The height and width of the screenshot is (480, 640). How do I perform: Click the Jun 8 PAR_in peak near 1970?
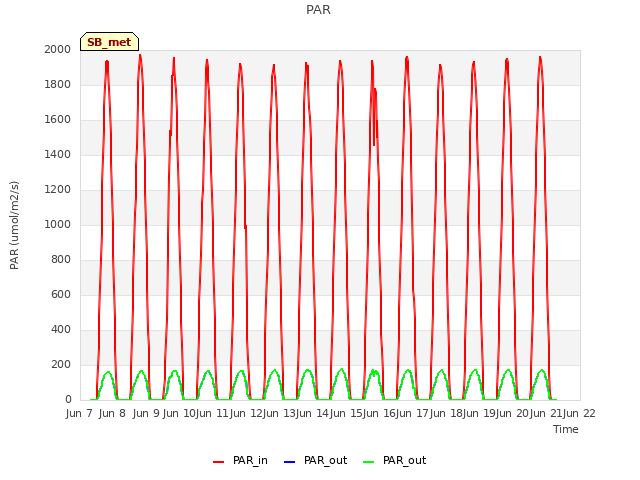[x=140, y=55]
